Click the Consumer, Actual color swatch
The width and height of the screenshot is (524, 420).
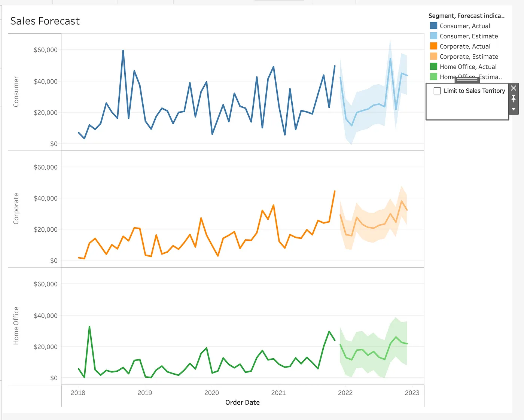(x=433, y=26)
